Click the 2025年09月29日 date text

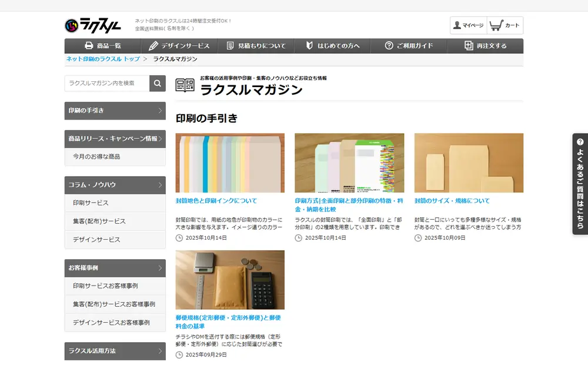pyautogui.click(x=206, y=355)
